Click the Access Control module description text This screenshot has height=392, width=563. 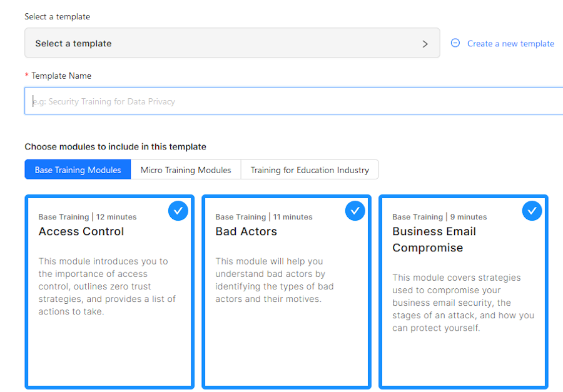107,286
